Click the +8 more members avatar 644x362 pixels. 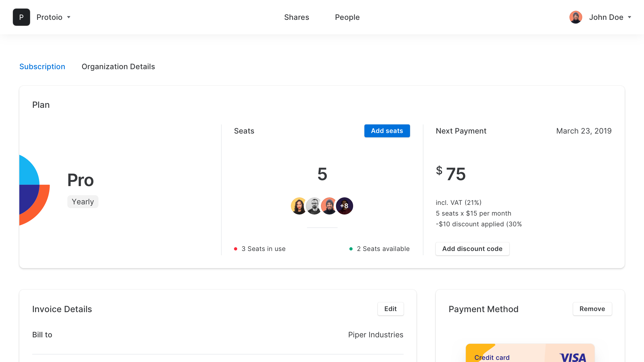coord(345,206)
